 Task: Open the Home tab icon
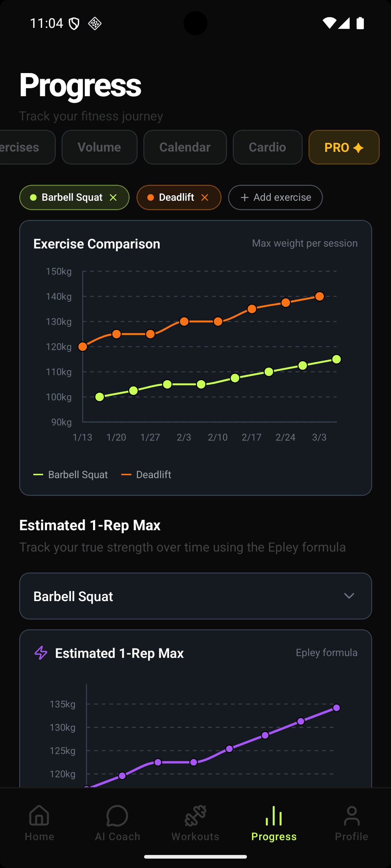point(39,817)
